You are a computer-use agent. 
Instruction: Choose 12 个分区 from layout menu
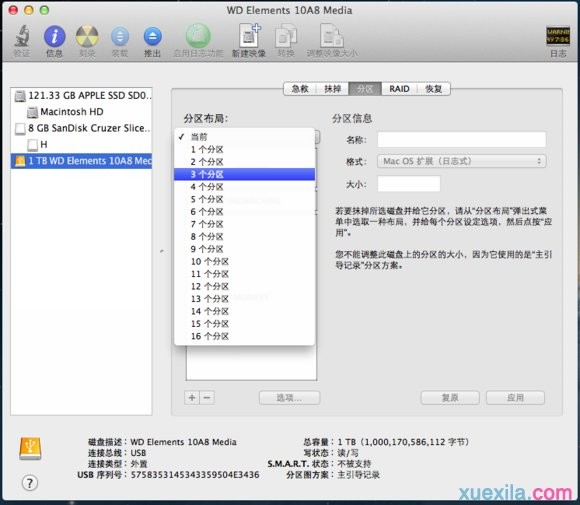(x=245, y=286)
